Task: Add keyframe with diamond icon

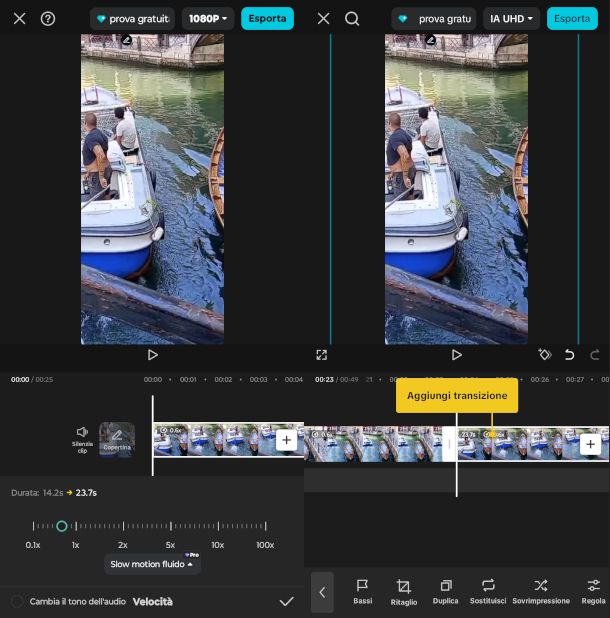Action: click(x=545, y=355)
